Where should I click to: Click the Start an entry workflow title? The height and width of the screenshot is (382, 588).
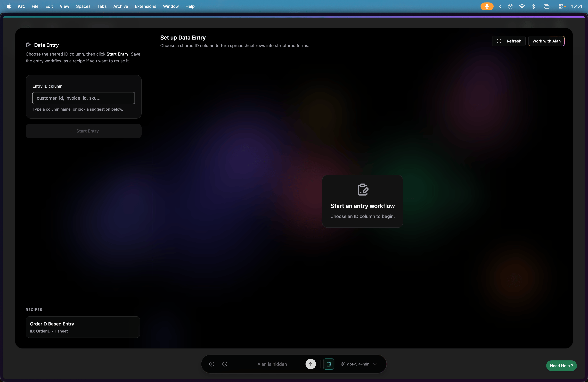362,206
